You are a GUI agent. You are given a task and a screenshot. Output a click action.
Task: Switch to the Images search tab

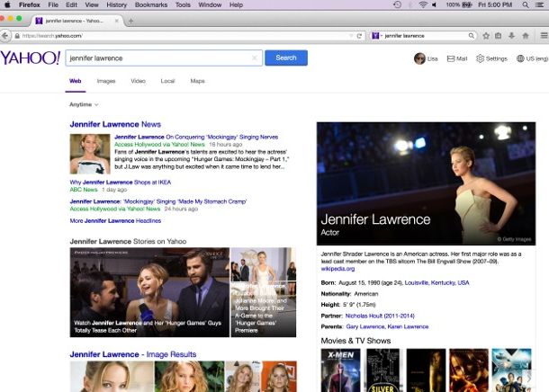pyautogui.click(x=106, y=81)
